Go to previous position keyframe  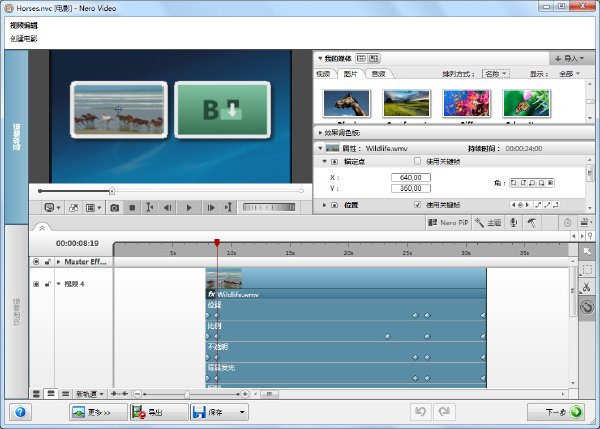click(513, 205)
